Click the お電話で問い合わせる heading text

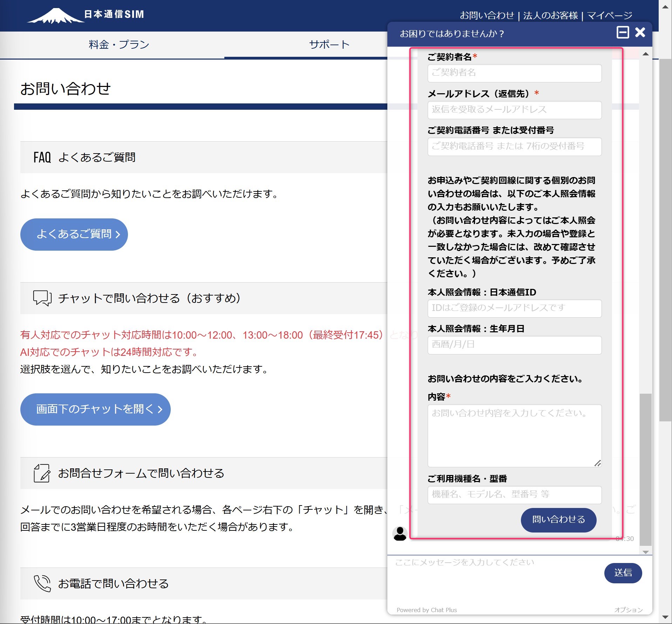[113, 583]
